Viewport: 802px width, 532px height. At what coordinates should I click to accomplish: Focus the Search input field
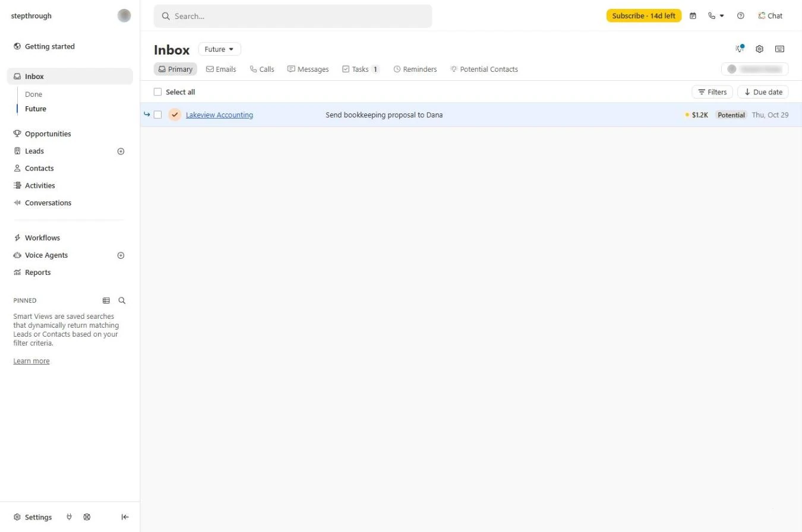293,16
